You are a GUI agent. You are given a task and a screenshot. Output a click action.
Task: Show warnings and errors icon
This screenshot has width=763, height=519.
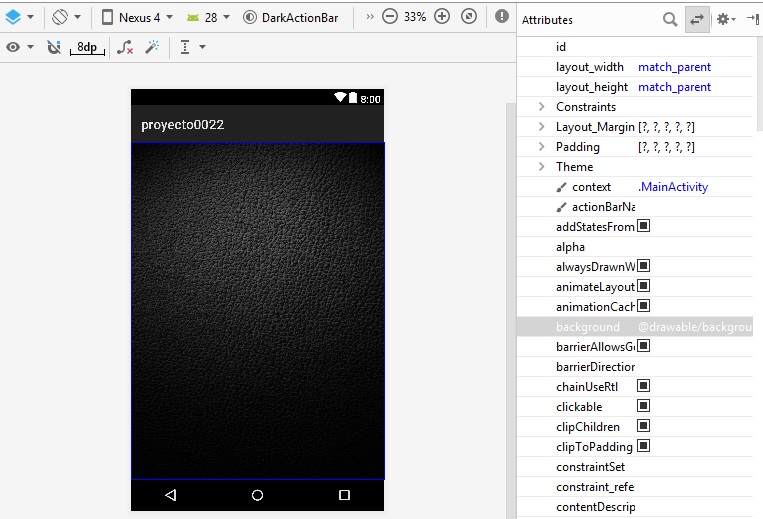click(x=502, y=17)
